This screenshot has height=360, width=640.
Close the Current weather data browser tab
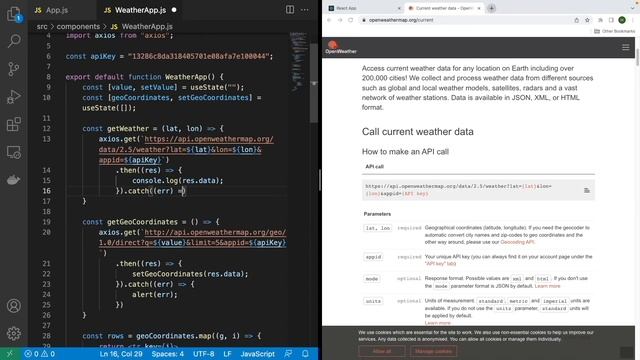pos(479,8)
